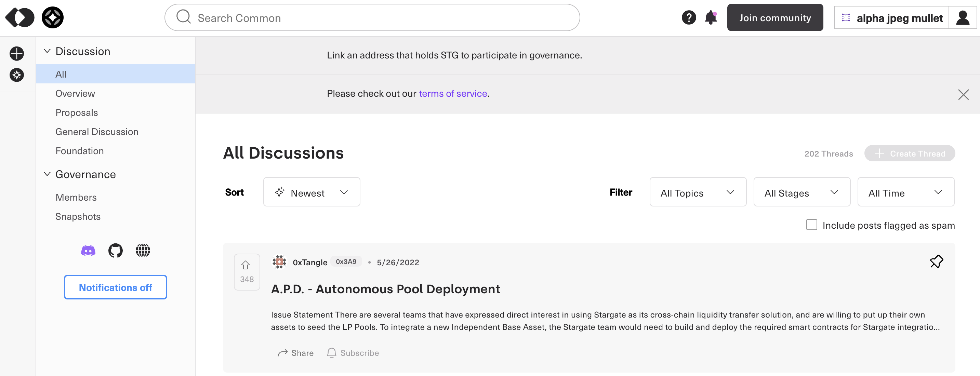Open the help question mark icon
The image size is (980, 376).
[x=689, y=17]
